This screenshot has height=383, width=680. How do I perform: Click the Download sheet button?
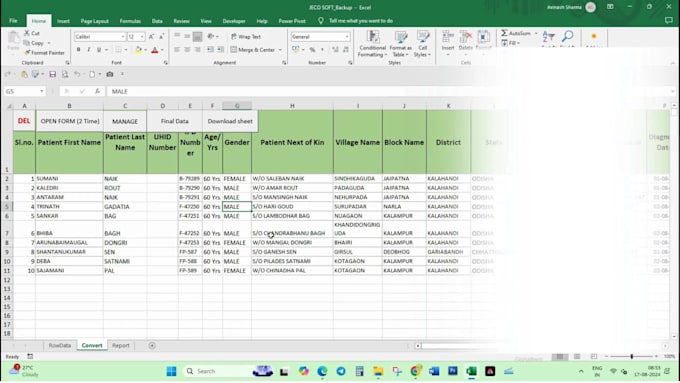coord(230,121)
